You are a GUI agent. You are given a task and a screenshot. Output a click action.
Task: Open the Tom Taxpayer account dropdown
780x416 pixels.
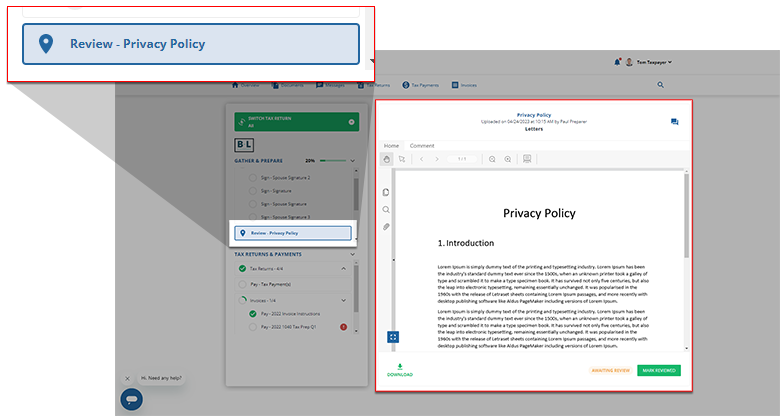(x=654, y=62)
